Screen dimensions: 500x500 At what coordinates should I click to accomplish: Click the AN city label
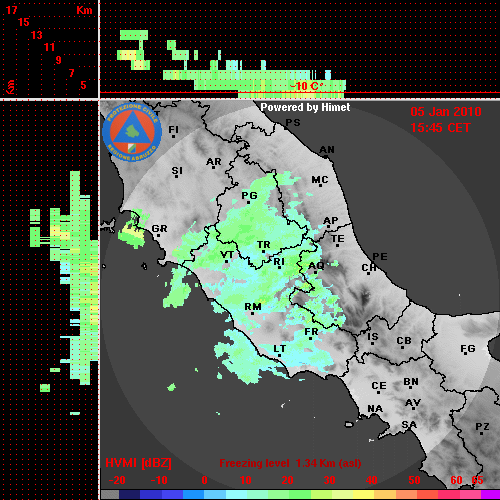click(327, 150)
